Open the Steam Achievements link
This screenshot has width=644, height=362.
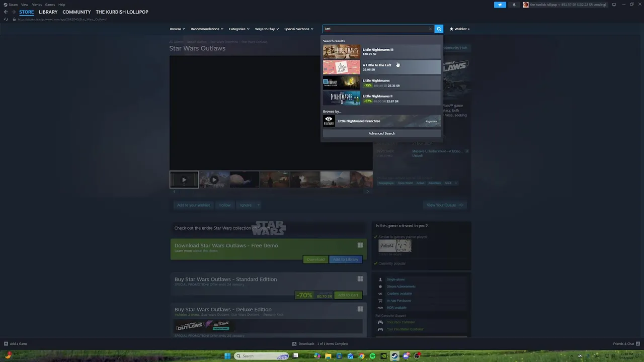click(x=401, y=287)
